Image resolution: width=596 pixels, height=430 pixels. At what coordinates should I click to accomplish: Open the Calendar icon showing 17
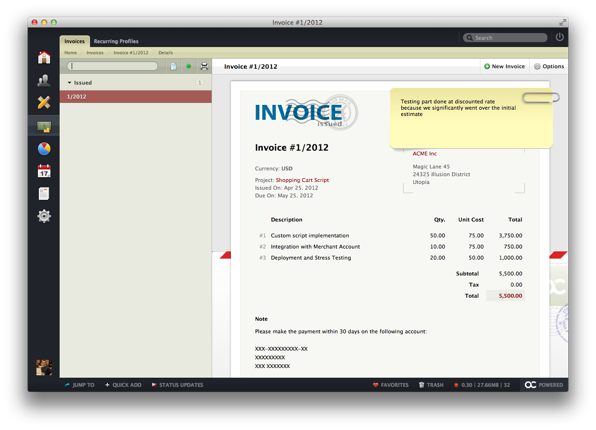point(44,171)
